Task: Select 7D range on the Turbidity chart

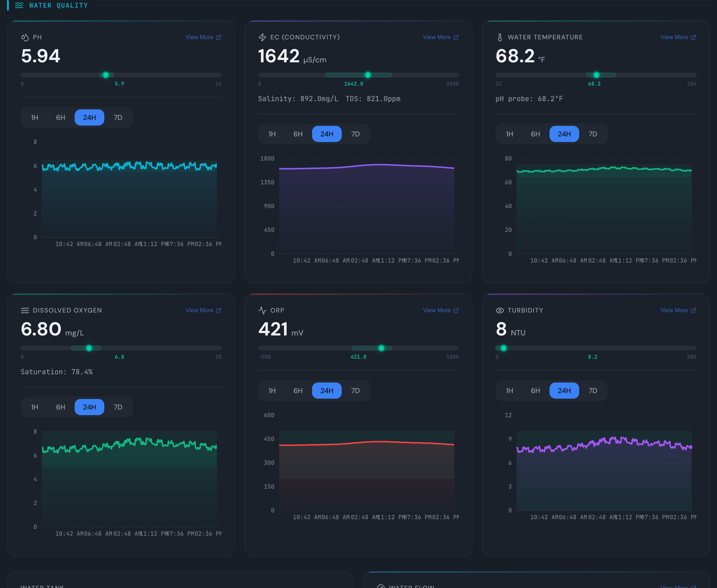Action: (592, 390)
